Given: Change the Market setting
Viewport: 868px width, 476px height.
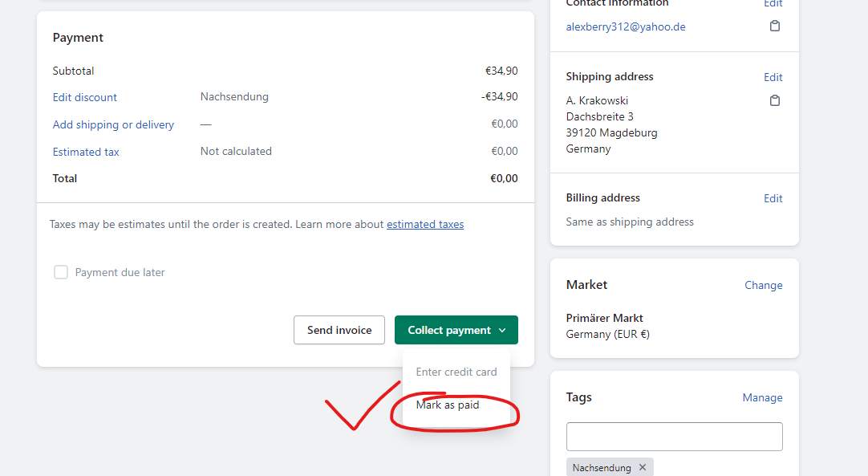Looking at the screenshot, I should pyautogui.click(x=763, y=285).
